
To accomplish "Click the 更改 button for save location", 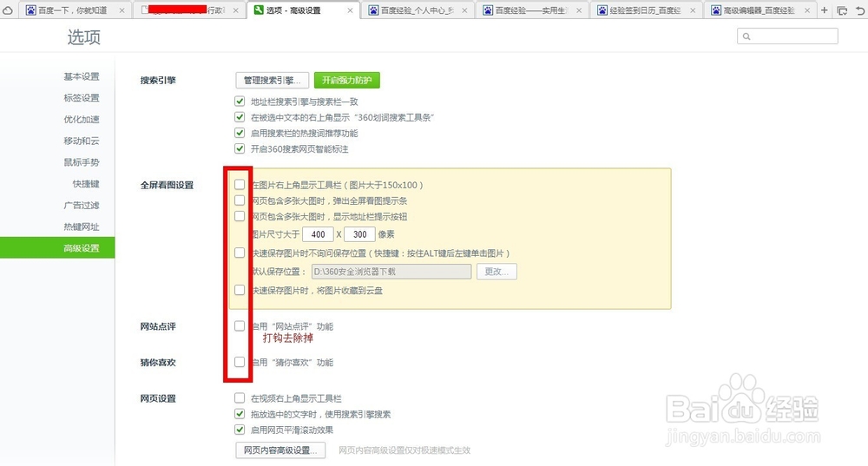I will 496,272.
